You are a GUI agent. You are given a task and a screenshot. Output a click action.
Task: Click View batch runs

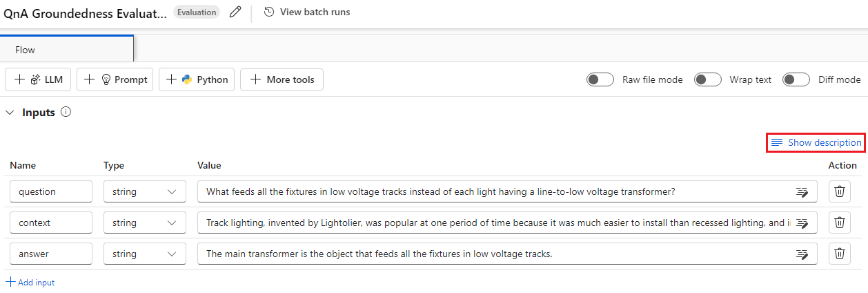pos(307,12)
